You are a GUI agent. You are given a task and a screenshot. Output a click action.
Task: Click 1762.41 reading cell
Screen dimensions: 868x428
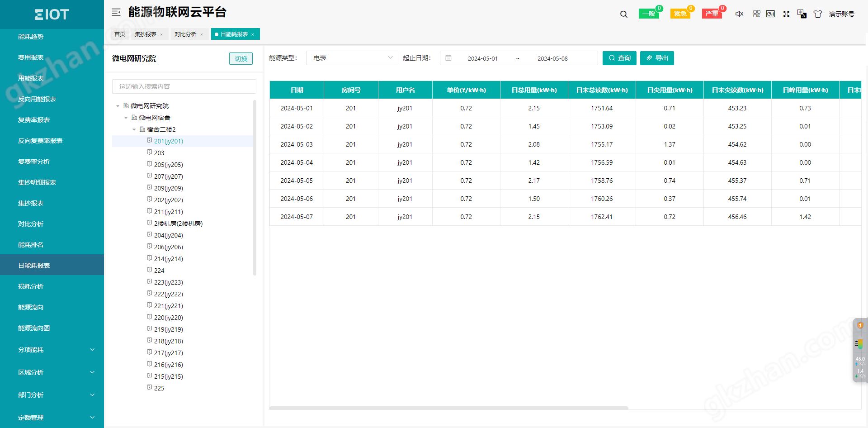point(602,217)
